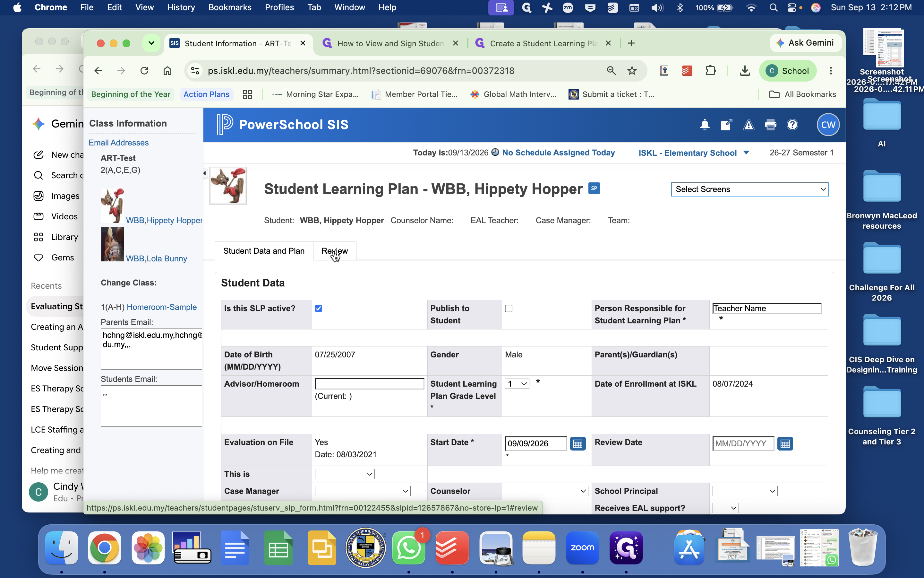Viewport: 924px width, 578px height.
Task: Click the PowerSchool SIS logo
Action: tap(283, 125)
